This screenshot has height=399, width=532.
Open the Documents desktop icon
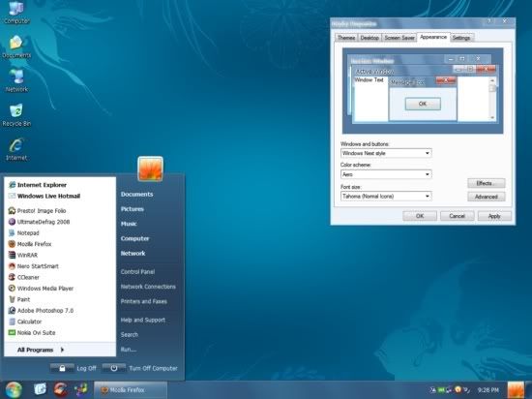(x=16, y=46)
